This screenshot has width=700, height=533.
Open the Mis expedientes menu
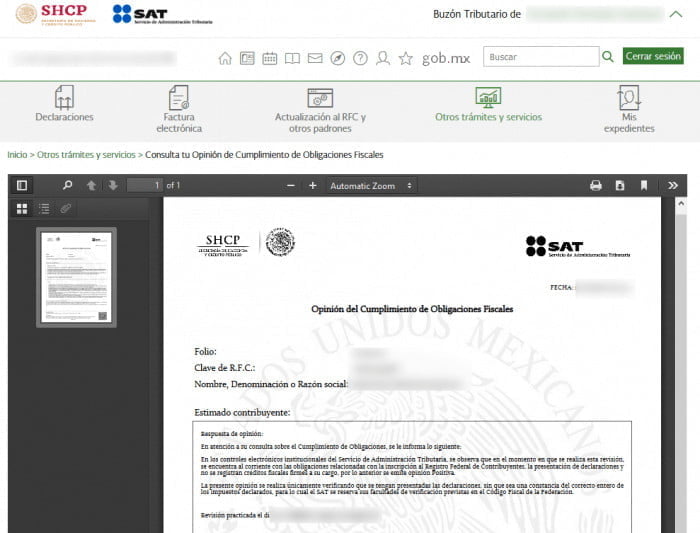tap(629, 109)
